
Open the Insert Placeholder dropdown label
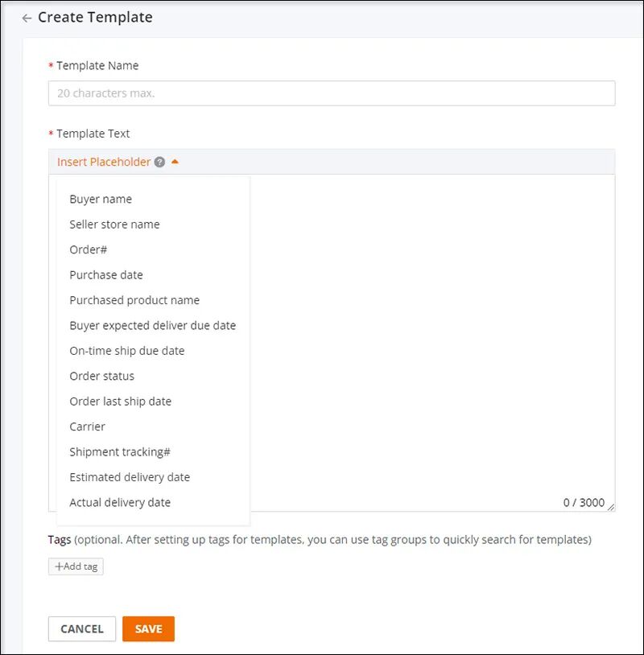[104, 162]
